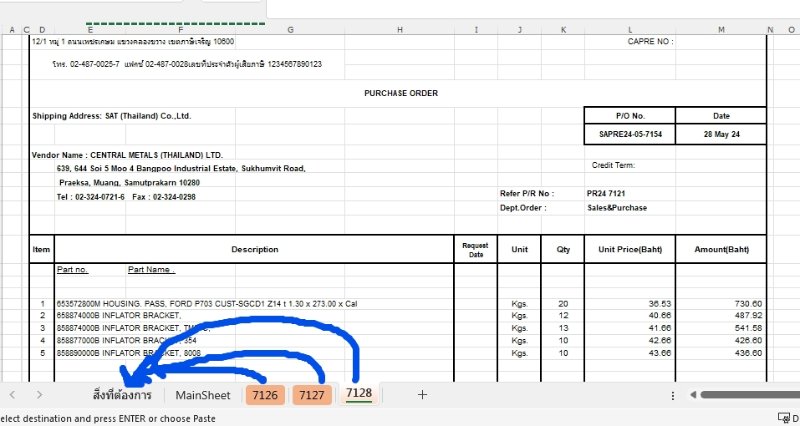Viewport: 800px width, 426px height.
Task: Add a new sheet with the plus icon
Action: point(422,395)
